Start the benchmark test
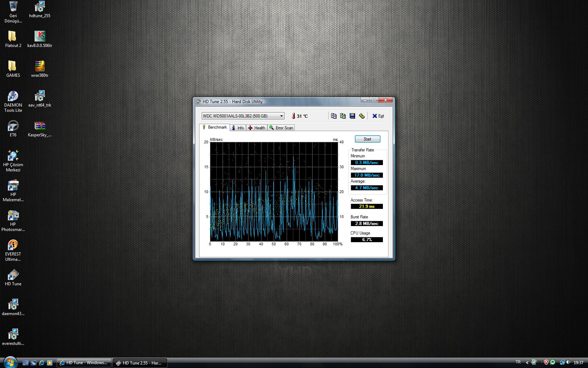 point(367,139)
